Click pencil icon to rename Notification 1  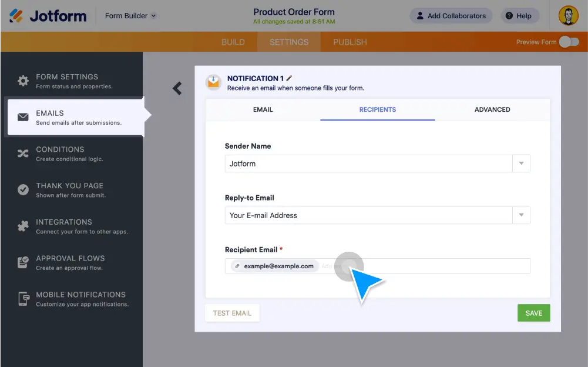coord(289,78)
